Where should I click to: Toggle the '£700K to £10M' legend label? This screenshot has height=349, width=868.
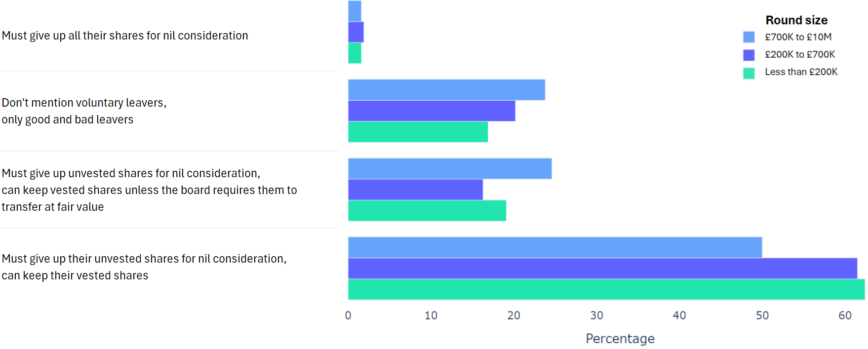pyautogui.click(x=798, y=37)
